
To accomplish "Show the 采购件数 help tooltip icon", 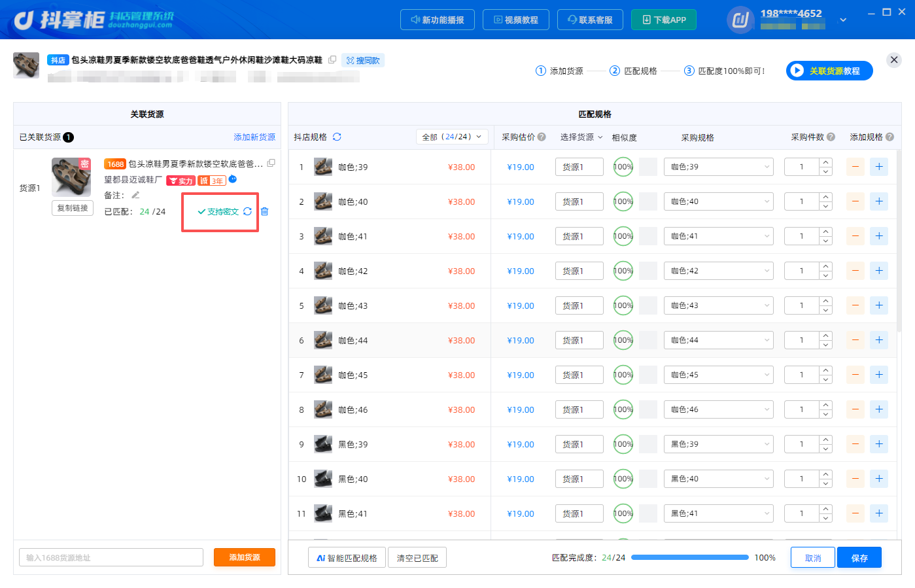I will [831, 137].
